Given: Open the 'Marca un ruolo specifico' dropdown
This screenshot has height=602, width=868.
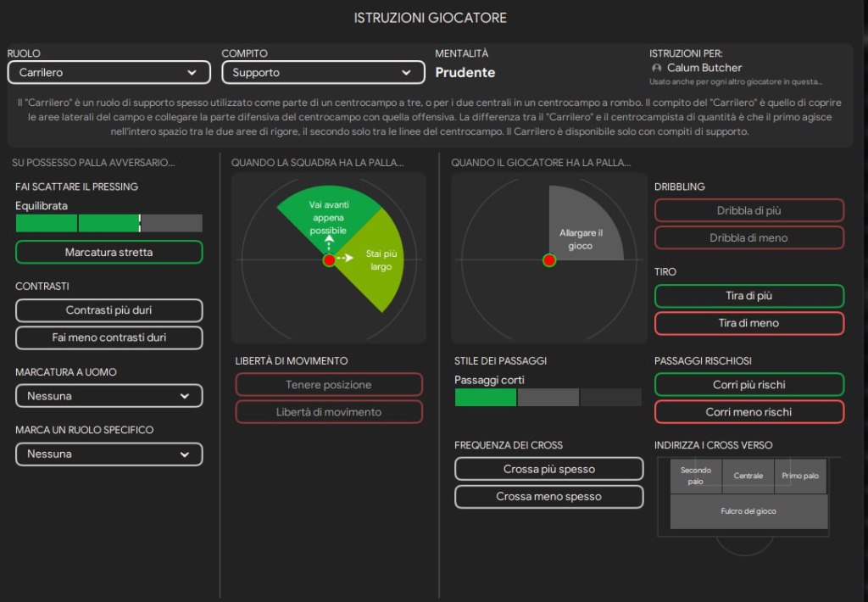Looking at the screenshot, I should pyautogui.click(x=108, y=454).
